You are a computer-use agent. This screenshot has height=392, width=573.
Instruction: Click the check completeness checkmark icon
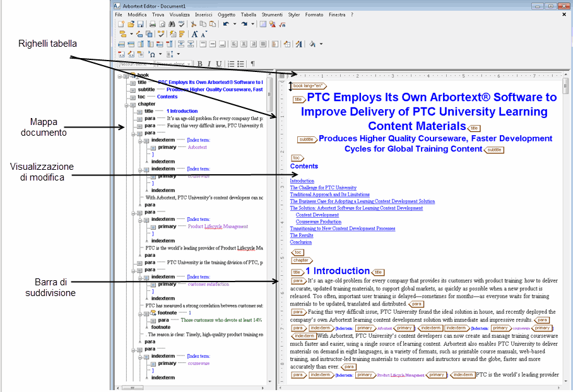[161, 34]
